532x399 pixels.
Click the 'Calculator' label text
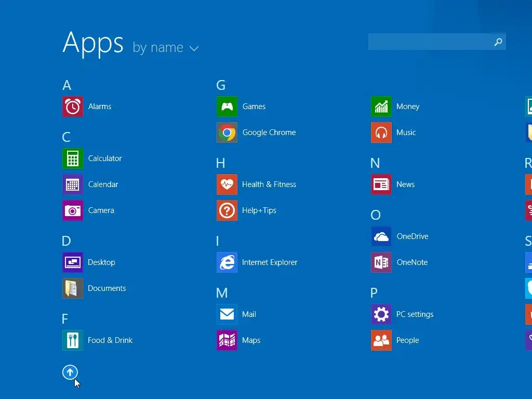point(105,158)
